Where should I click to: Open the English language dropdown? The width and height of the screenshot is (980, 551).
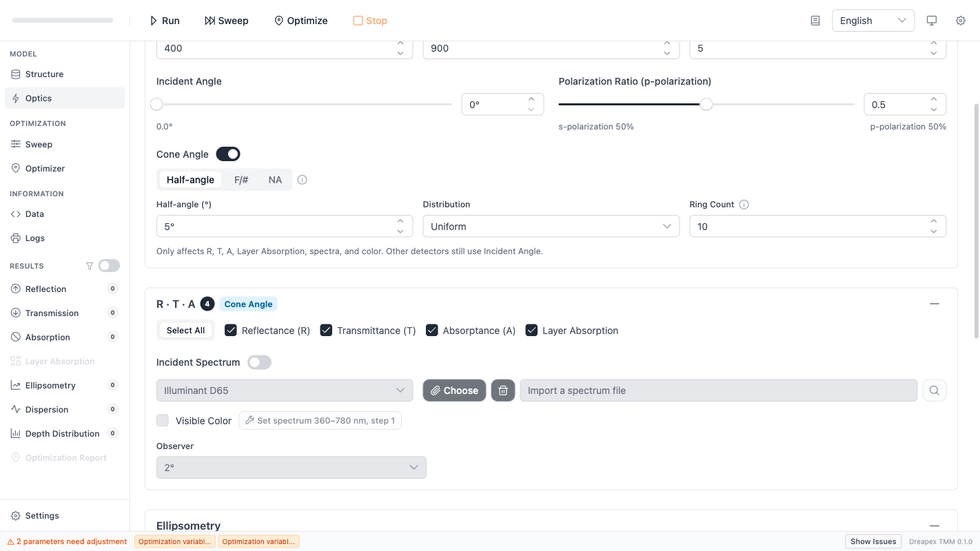coord(872,21)
